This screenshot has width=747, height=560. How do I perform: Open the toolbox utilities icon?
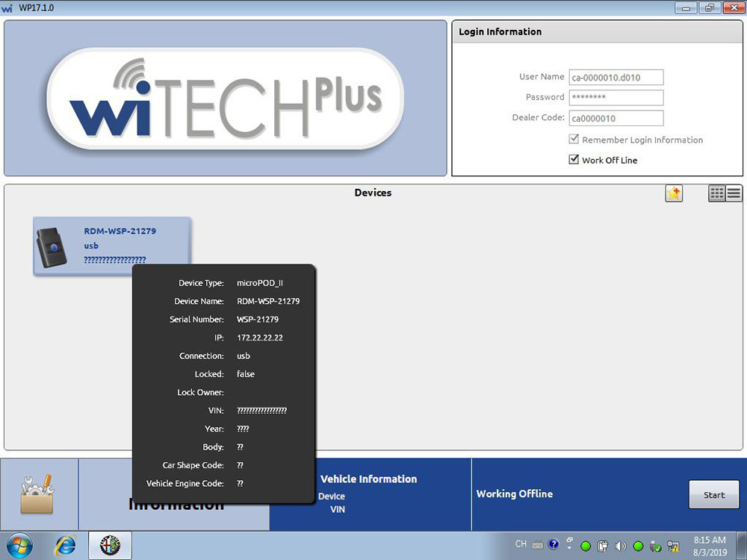pyautogui.click(x=37, y=494)
